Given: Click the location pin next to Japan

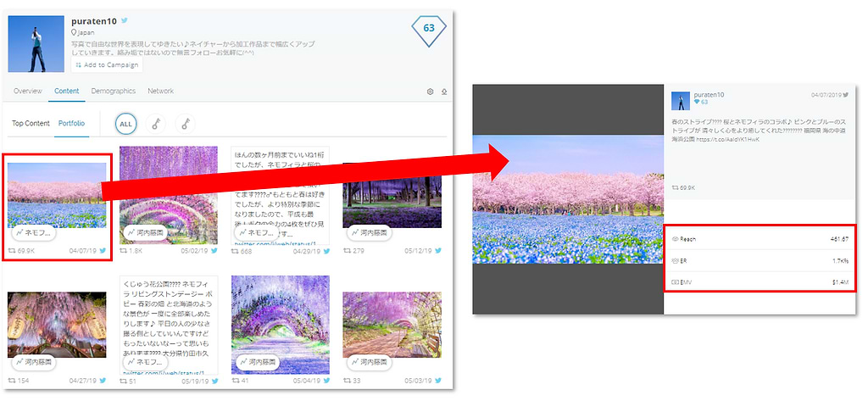Looking at the screenshot, I should pos(75,33).
